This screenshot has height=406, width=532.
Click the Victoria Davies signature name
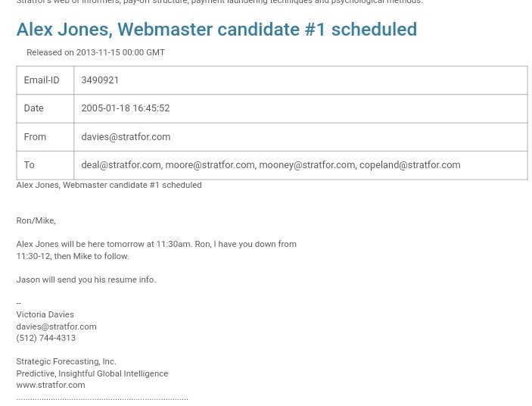[x=45, y=314]
